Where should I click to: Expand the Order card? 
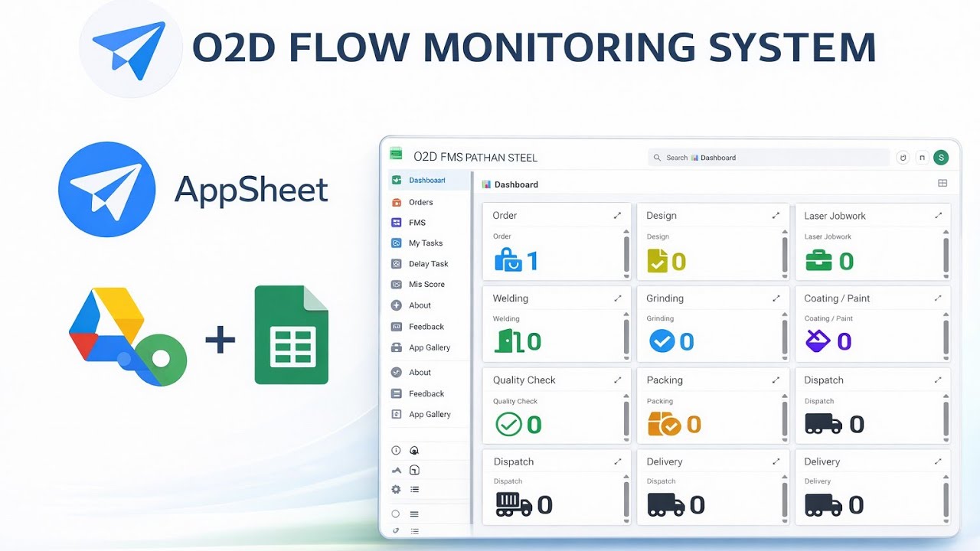(x=618, y=216)
